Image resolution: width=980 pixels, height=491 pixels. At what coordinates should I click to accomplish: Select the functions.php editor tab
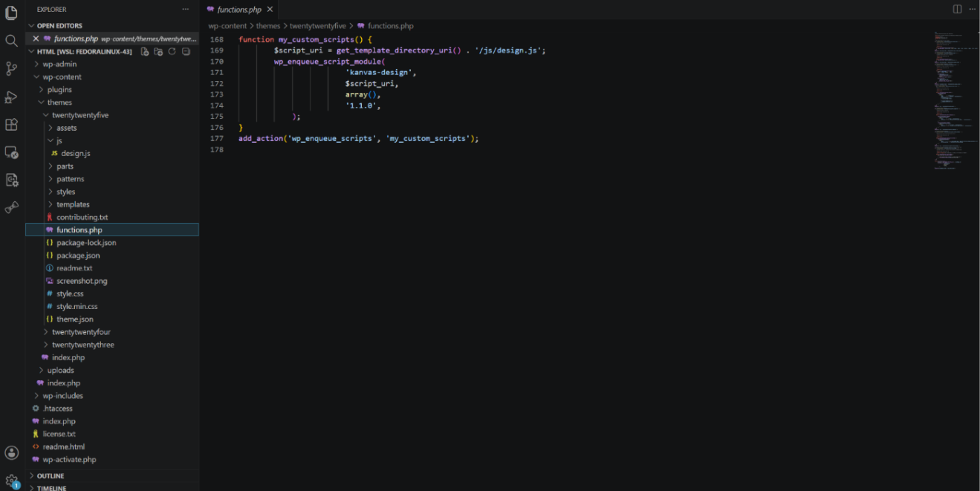[x=239, y=10]
